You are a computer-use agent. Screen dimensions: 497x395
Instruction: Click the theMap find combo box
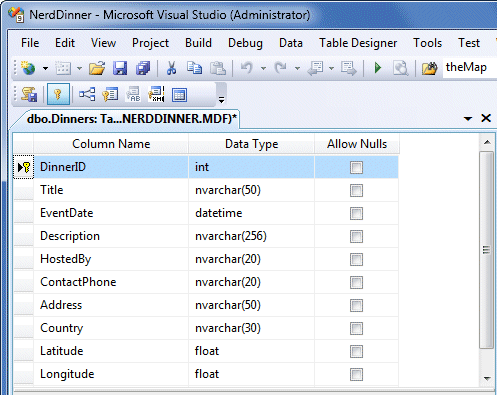[470, 68]
